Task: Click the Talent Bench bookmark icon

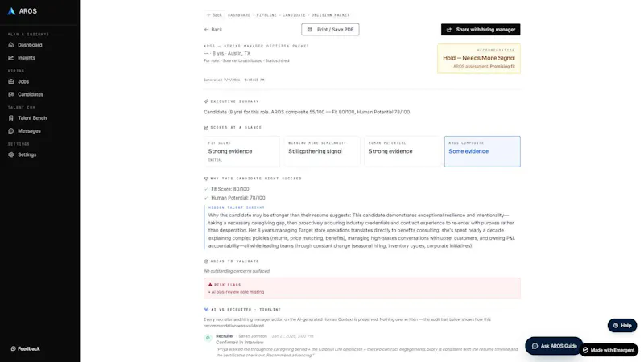Action: 11,118
